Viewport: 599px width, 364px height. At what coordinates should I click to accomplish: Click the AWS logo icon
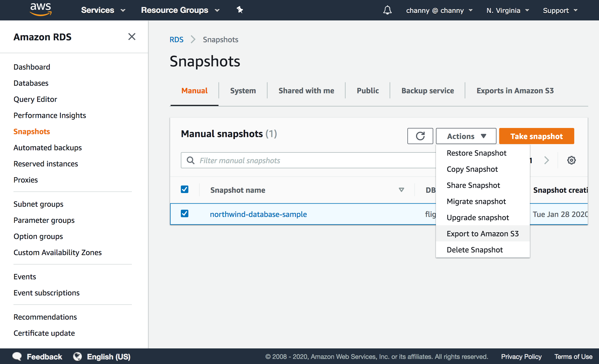point(41,10)
